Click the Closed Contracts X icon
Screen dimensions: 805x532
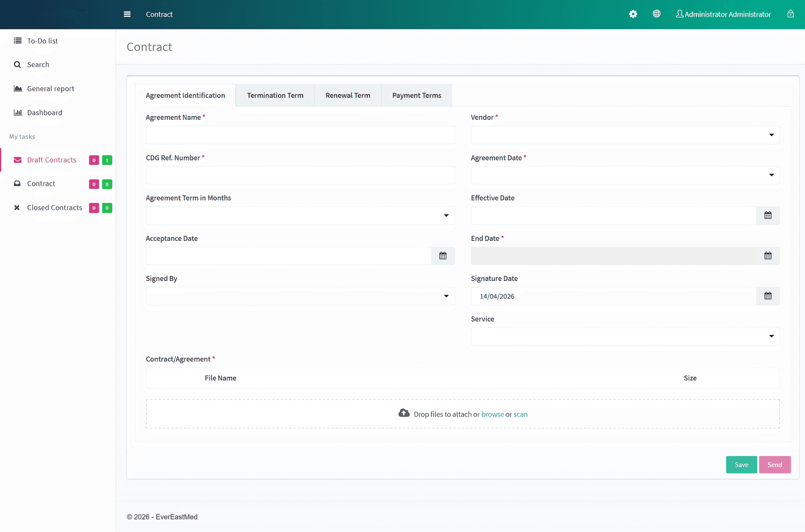(x=17, y=208)
